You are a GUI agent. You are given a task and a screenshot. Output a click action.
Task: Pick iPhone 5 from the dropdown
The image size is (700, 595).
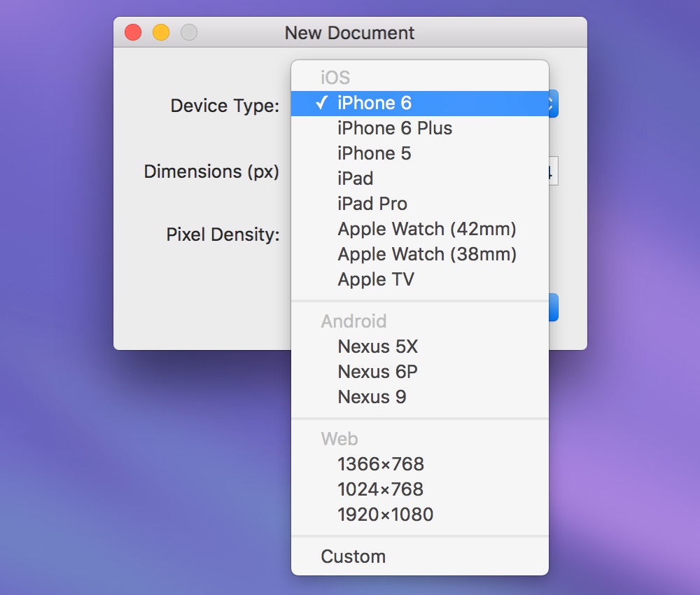point(419,153)
